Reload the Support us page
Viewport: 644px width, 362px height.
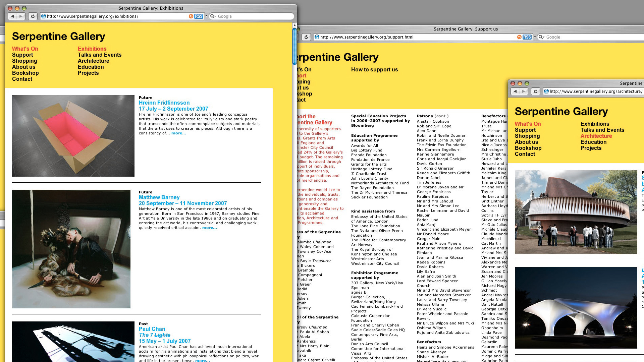pyautogui.click(x=306, y=37)
